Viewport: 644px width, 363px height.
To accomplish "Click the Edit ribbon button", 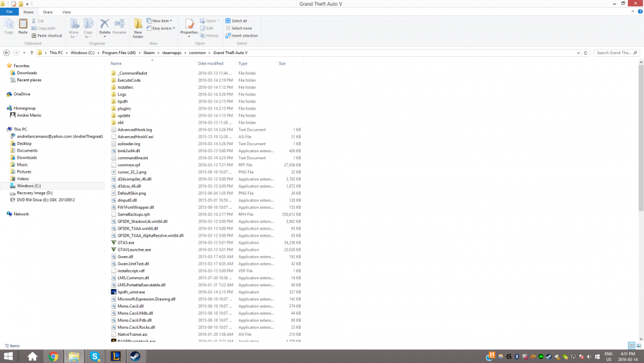I will tap(207, 28).
